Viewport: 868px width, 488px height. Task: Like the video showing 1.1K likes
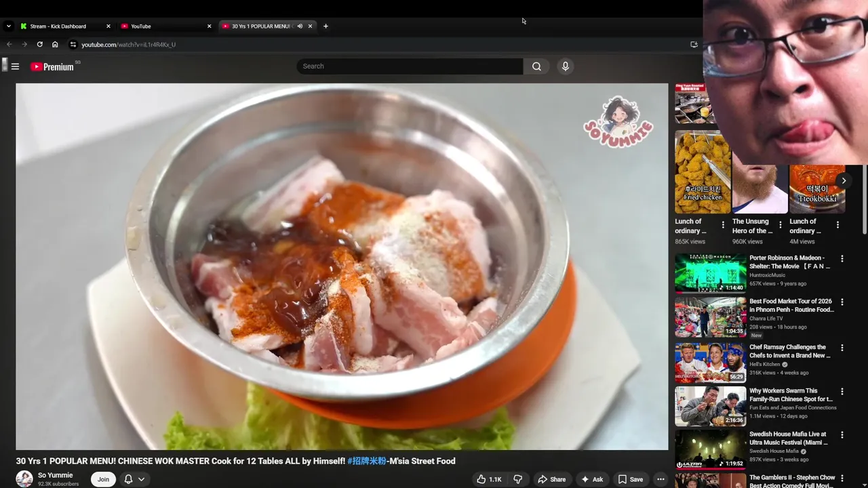(489, 479)
